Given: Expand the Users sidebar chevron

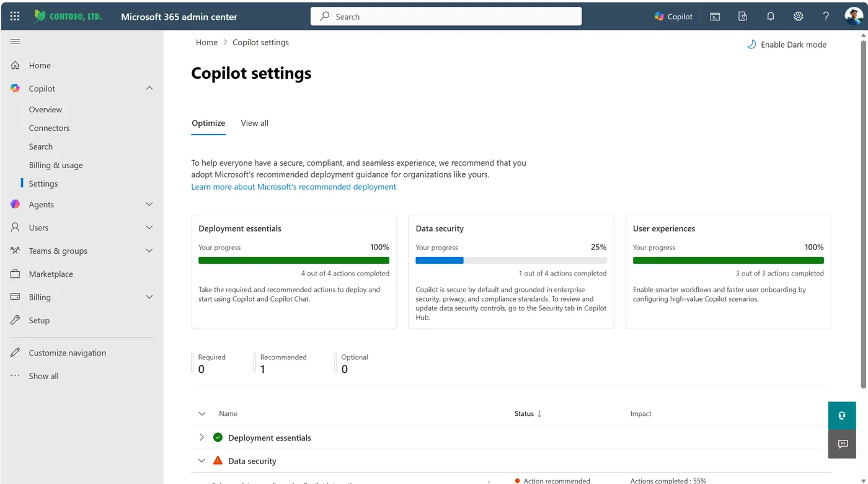Looking at the screenshot, I should (149, 228).
